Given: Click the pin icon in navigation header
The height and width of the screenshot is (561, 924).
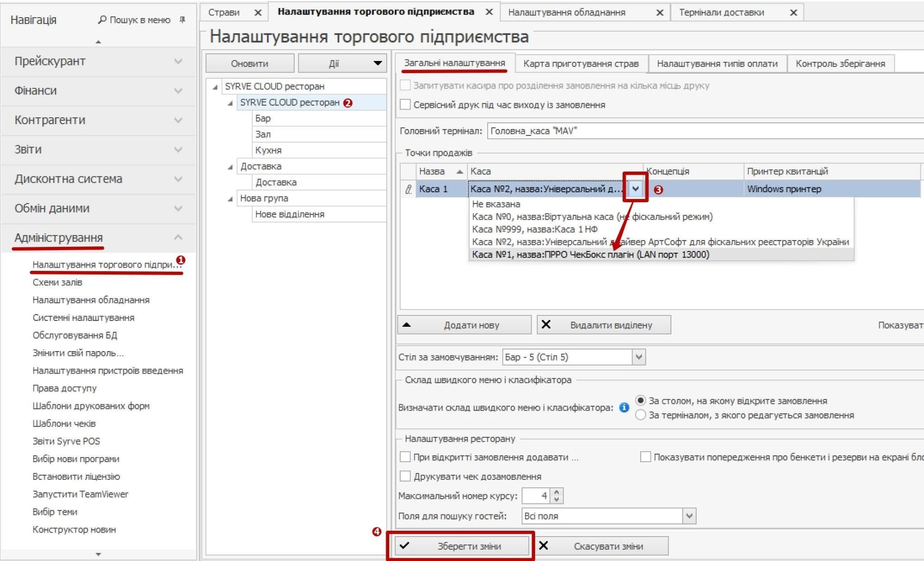Looking at the screenshot, I should tap(182, 20).
